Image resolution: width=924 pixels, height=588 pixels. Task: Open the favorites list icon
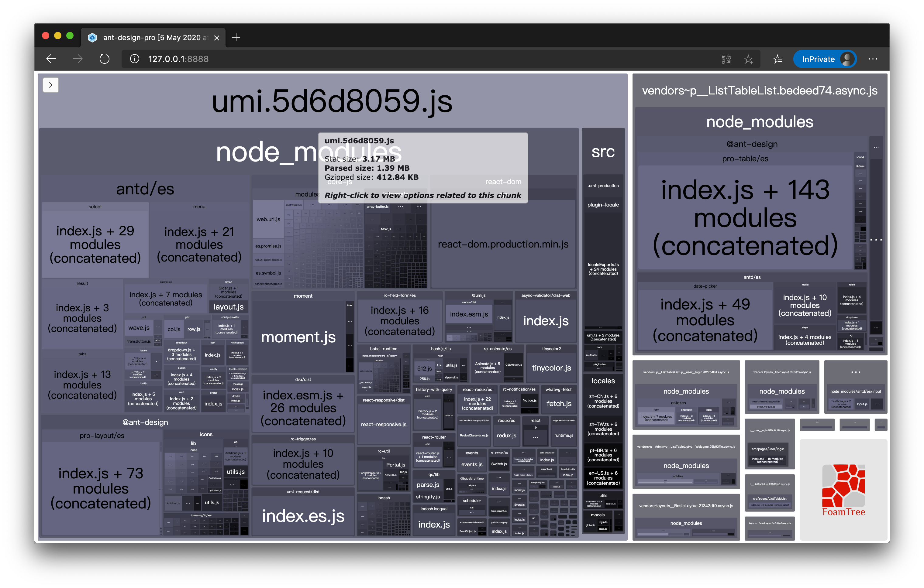(x=778, y=59)
